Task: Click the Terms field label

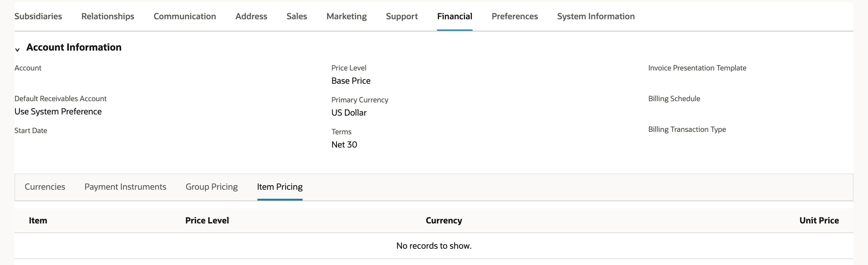Action: [x=341, y=132]
